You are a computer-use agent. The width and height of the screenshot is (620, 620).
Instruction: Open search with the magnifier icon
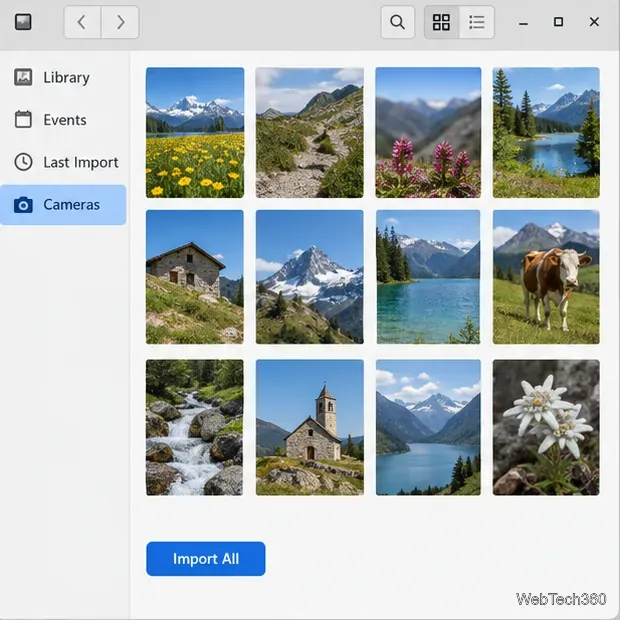point(397,22)
